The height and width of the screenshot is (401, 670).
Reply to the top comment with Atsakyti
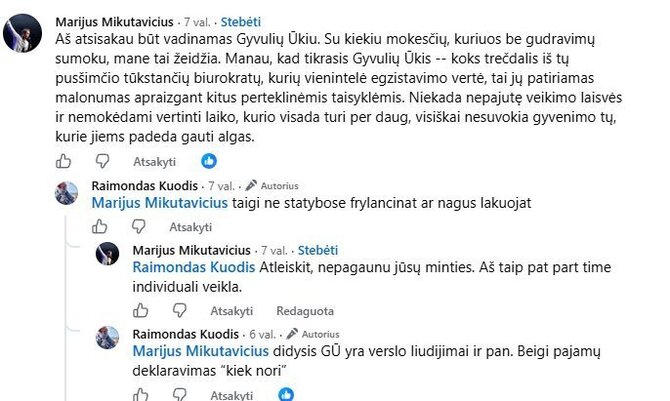[154, 162]
